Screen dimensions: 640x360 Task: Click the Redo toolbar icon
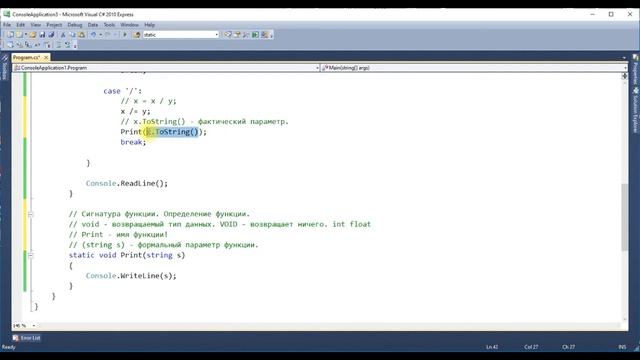pos(108,35)
